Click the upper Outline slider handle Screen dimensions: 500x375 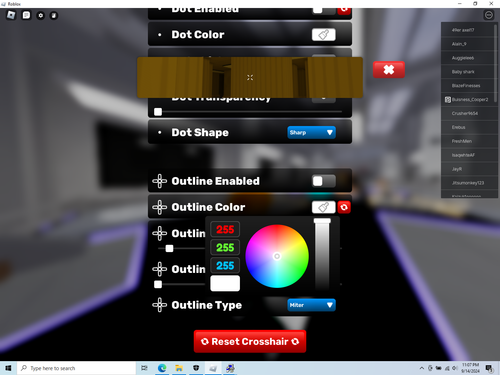(169, 248)
